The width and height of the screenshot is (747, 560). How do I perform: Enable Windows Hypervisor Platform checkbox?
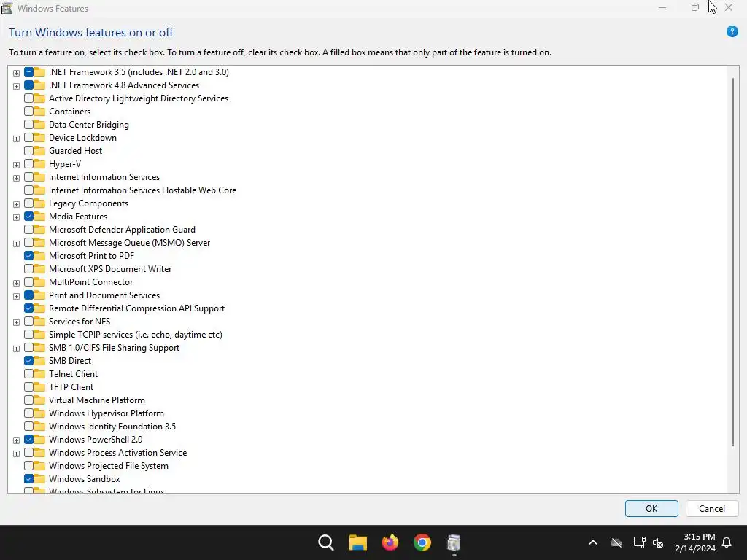28,413
